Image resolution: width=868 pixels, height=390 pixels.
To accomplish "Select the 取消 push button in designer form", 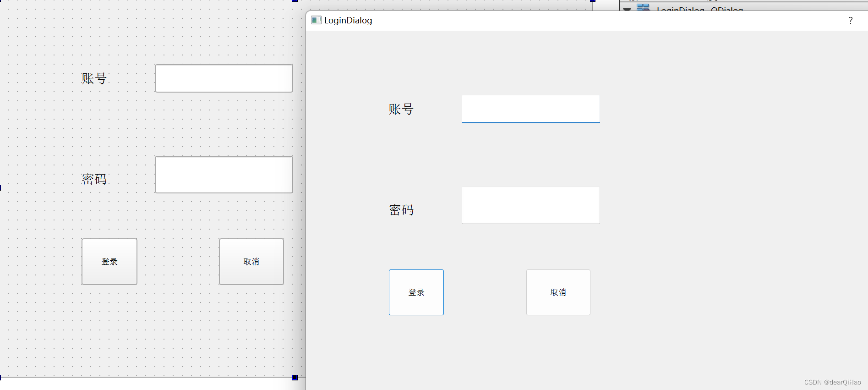I will [251, 262].
